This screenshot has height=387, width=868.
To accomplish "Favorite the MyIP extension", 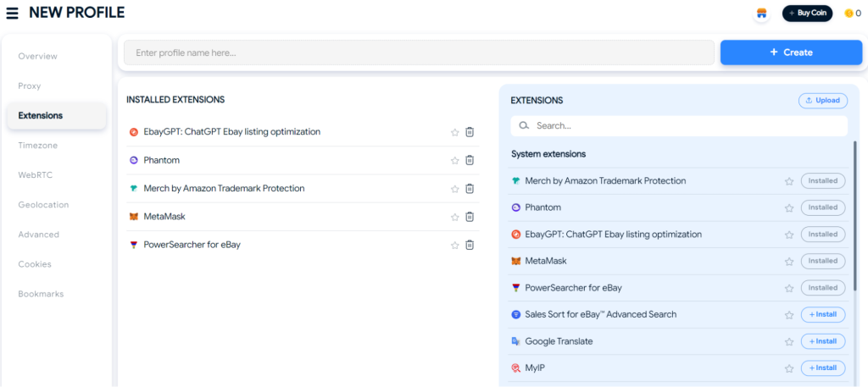I will [789, 368].
